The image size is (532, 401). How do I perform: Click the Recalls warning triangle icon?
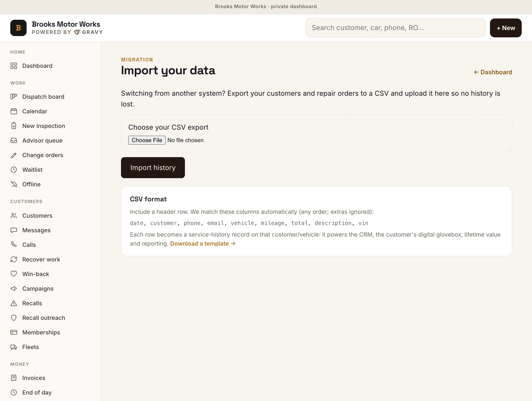click(x=14, y=303)
